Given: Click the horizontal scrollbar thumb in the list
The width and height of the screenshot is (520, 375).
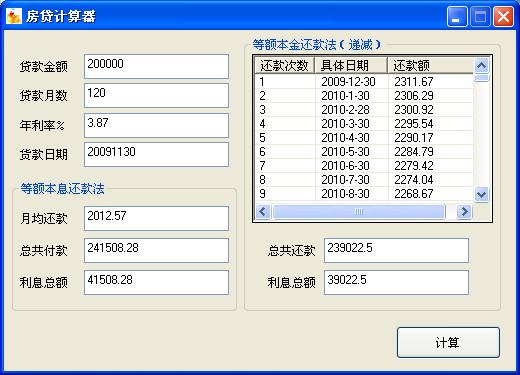Looking at the screenshot, I should click(x=359, y=211).
